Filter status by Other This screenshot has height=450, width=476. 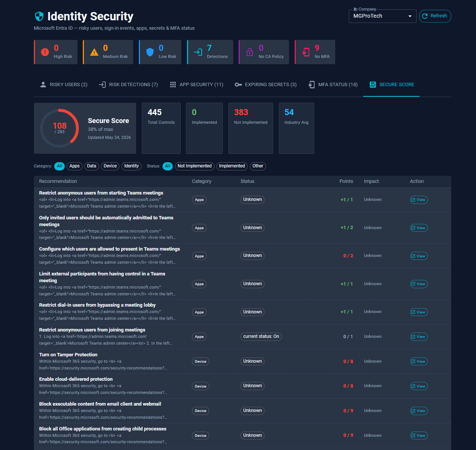(258, 166)
